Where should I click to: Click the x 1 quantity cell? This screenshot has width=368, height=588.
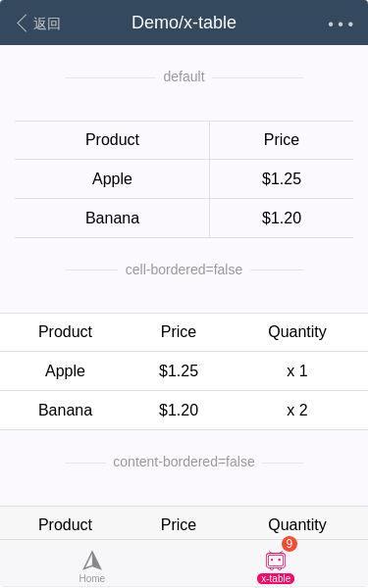pos(297,370)
